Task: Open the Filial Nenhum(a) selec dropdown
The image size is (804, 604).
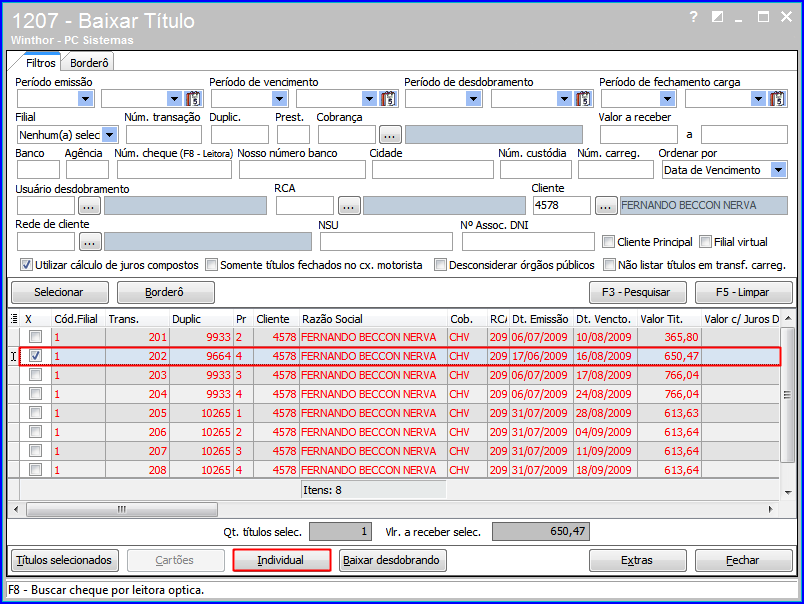Action: (x=110, y=135)
